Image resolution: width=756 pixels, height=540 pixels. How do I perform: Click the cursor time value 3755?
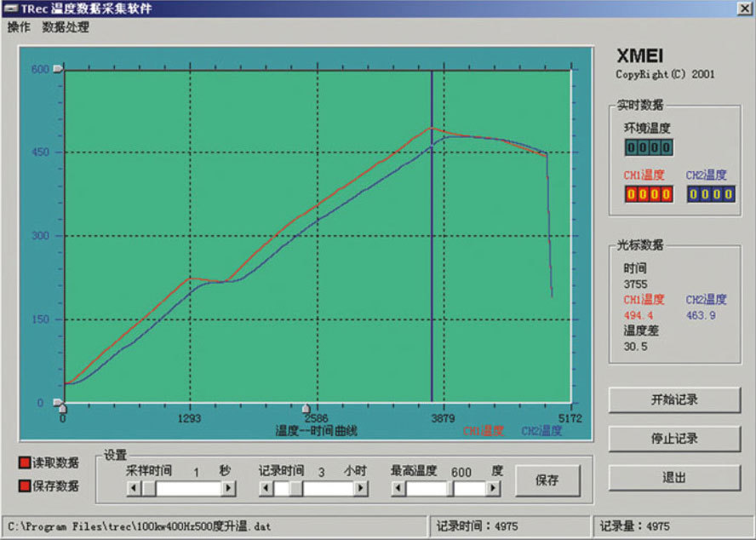635,284
